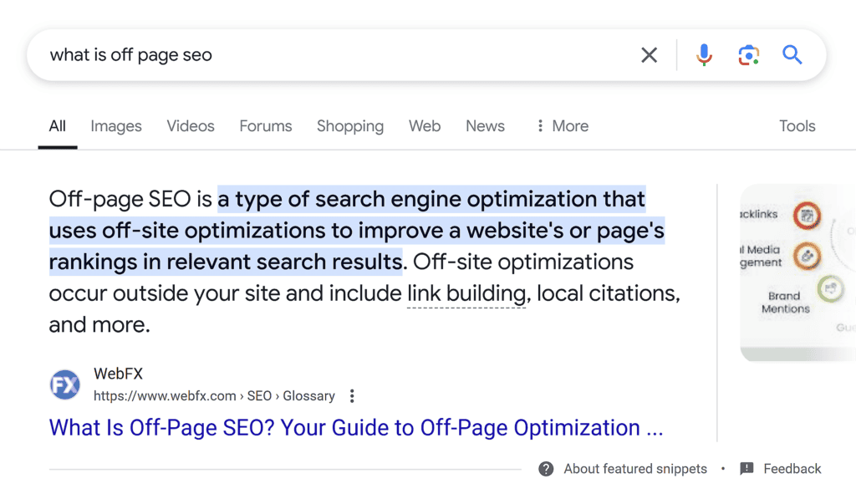Select the News results filter

tap(485, 125)
